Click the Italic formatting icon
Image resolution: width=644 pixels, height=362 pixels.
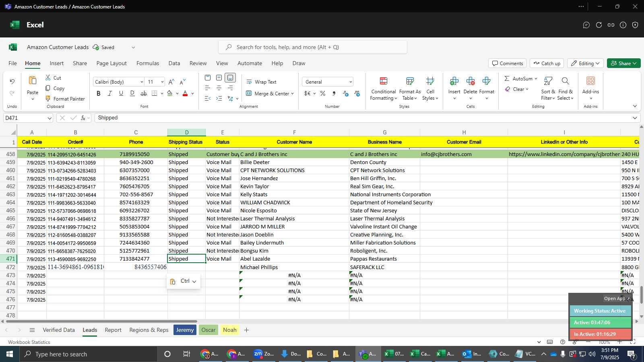109,93
